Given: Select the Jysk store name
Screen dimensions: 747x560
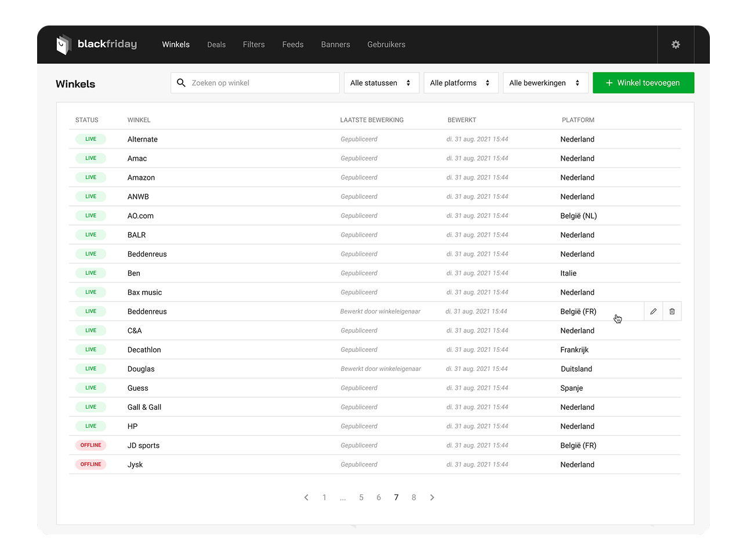Looking at the screenshot, I should pos(135,464).
